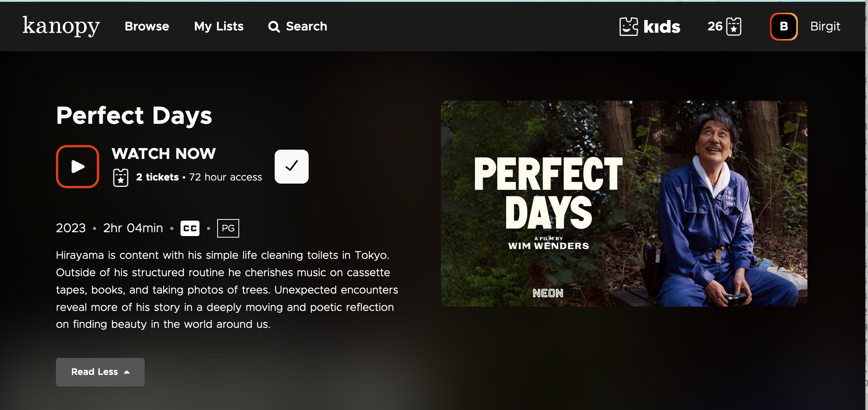Click the Search magnifying glass icon
Viewport: 868px width, 410px height.
point(274,27)
